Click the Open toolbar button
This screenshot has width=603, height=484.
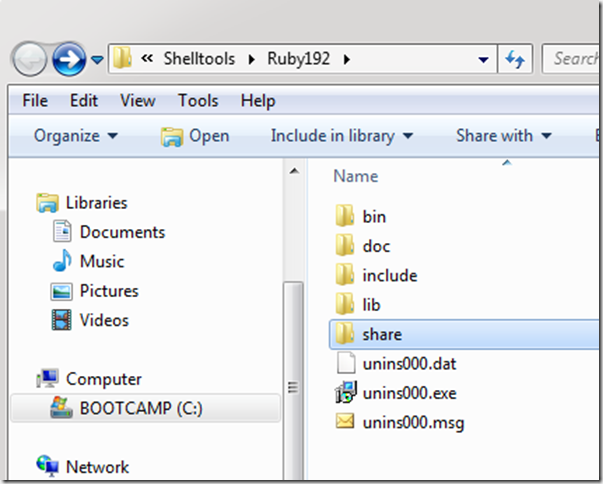[x=196, y=136]
